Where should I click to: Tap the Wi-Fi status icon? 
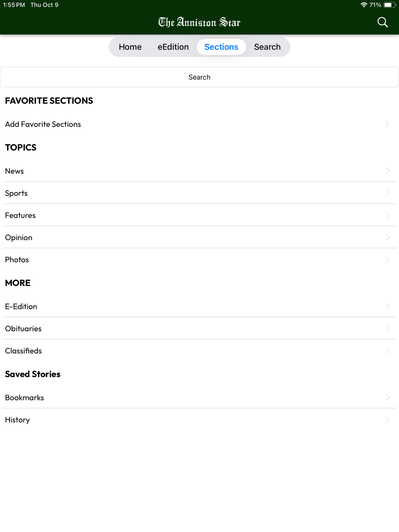click(x=364, y=5)
